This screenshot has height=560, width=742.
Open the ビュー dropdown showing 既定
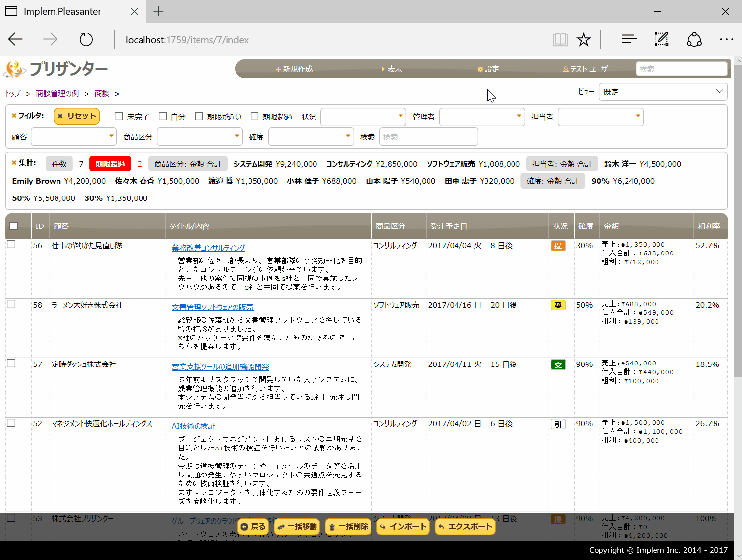pos(663,92)
